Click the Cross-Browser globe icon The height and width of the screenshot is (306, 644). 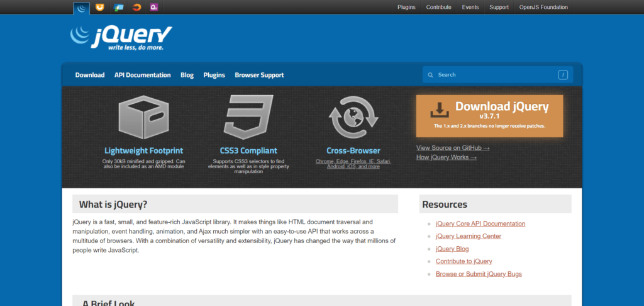coord(353,117)
